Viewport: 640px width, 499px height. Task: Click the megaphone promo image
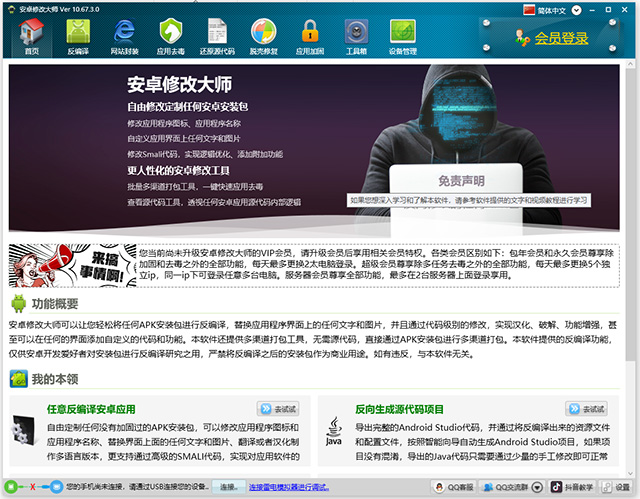(x=72, y=266)
